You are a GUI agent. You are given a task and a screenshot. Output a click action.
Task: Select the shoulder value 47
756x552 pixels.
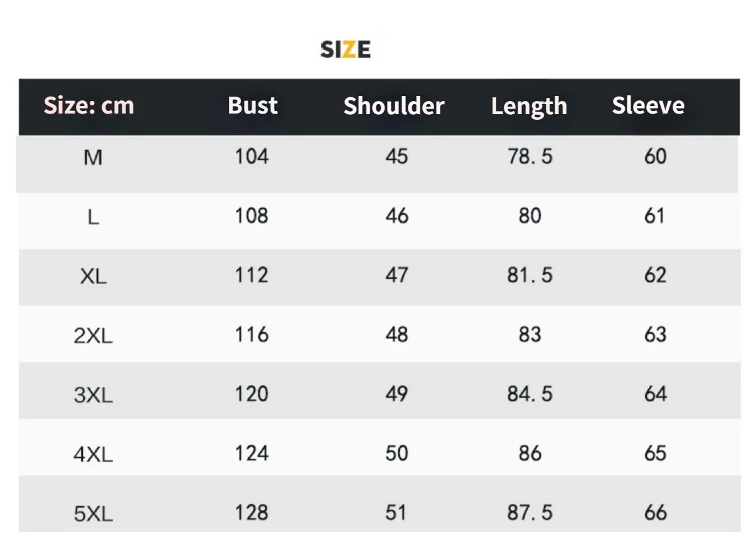tap(397, 275)
